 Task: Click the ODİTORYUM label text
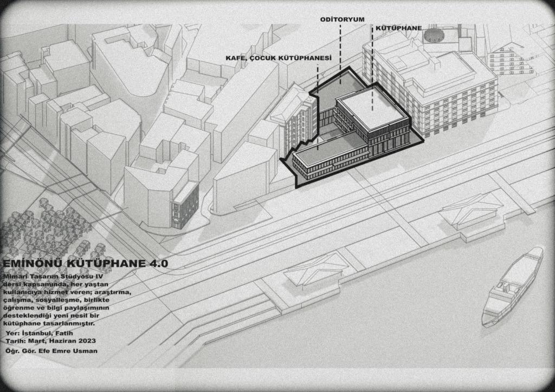pos(341,19)
